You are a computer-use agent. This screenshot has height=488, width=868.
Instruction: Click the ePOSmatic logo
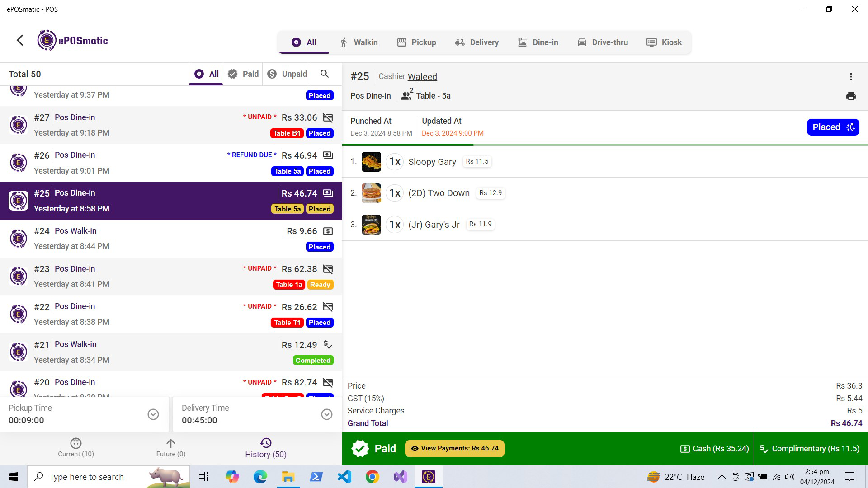(73, 40)
